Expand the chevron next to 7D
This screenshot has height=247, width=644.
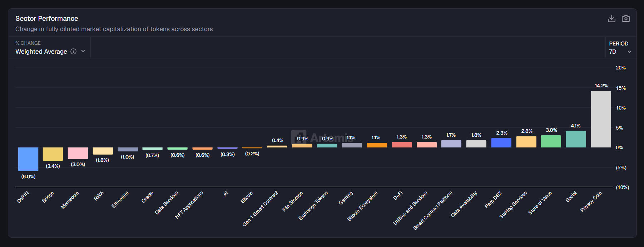click(629, 52)
